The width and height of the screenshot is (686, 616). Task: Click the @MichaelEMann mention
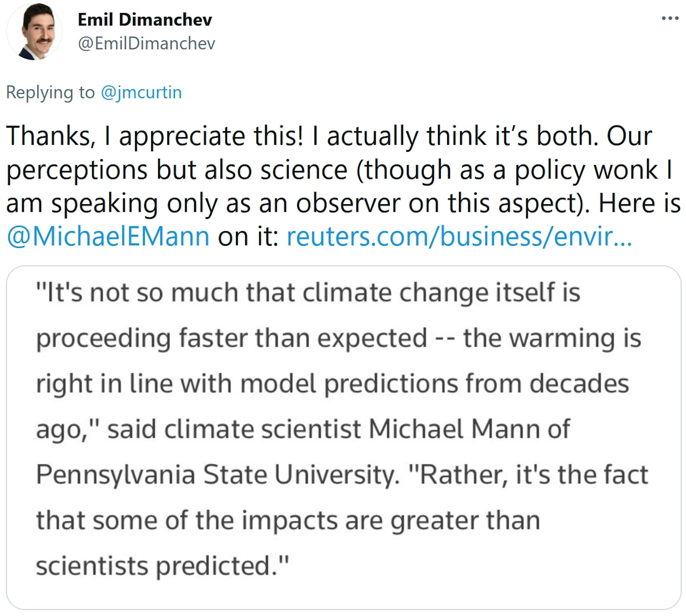click(x=108, y=236)
